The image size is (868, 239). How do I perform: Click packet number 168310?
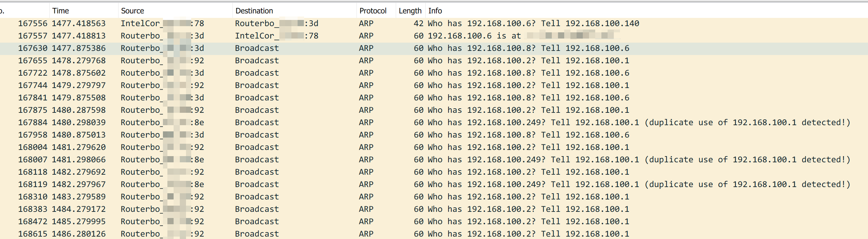click(33, 197)
